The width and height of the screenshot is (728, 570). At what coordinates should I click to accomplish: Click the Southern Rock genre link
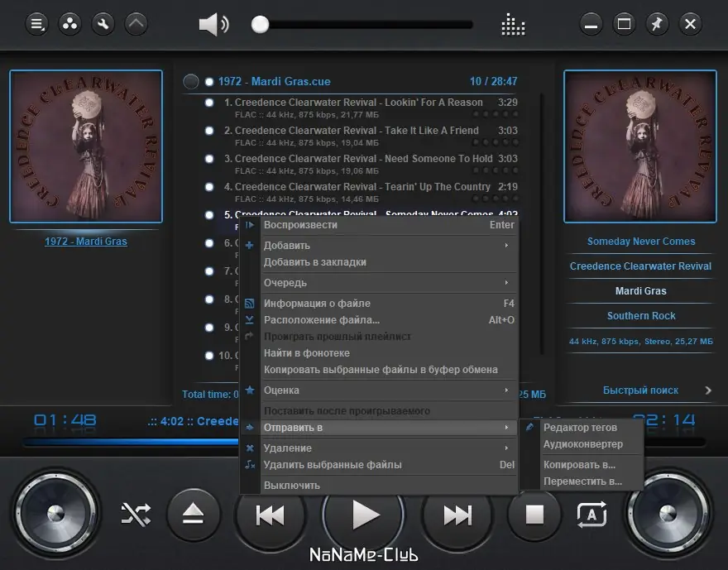[641, 316]
